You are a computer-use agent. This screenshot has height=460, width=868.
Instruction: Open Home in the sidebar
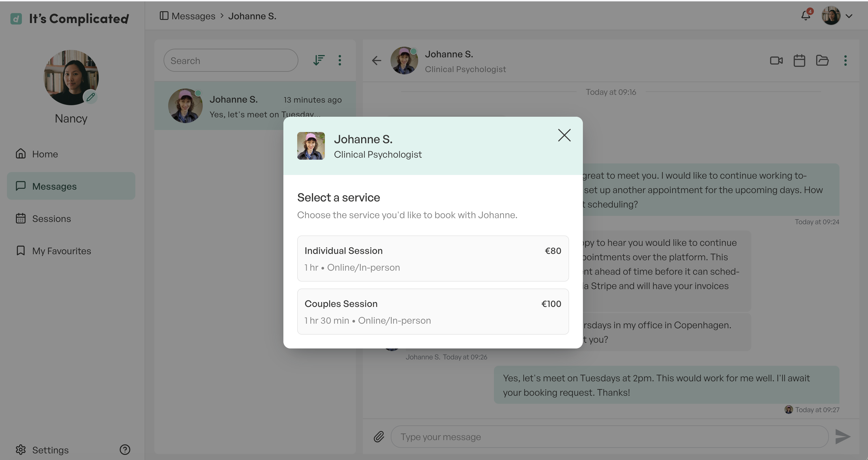(71, 154)
